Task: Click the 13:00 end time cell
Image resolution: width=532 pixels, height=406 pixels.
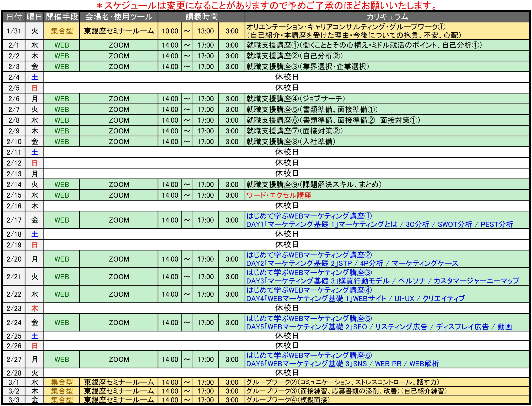Action: click(x=205, y=31)
